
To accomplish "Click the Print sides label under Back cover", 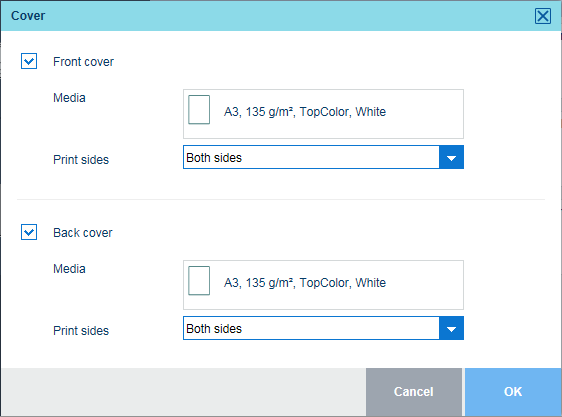I will point(81,331).
